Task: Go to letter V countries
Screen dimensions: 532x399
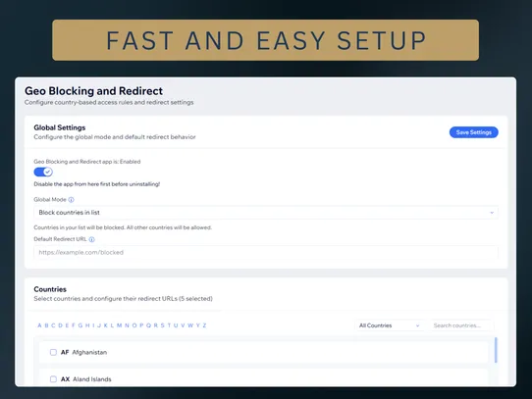Action: pos(183,325)
